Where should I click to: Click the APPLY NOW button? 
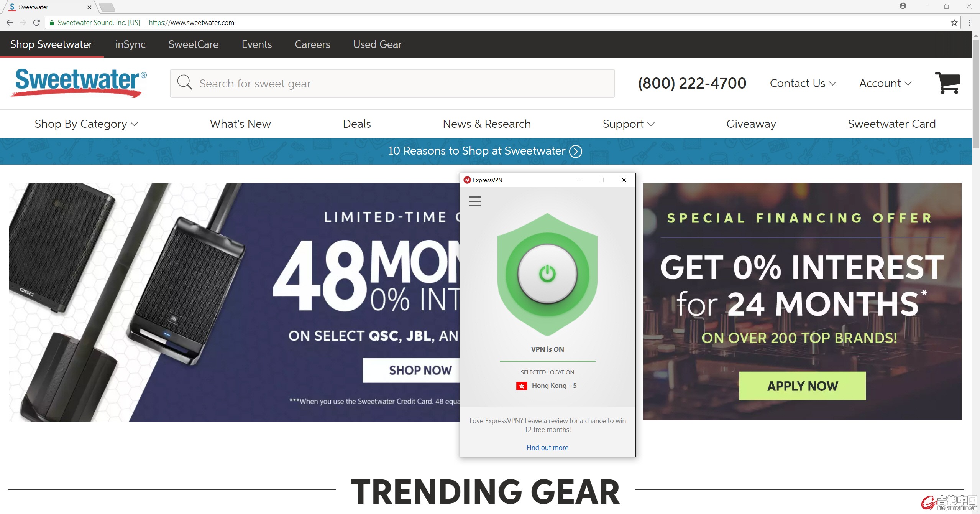pyautogui.click(x=803, y=386)
